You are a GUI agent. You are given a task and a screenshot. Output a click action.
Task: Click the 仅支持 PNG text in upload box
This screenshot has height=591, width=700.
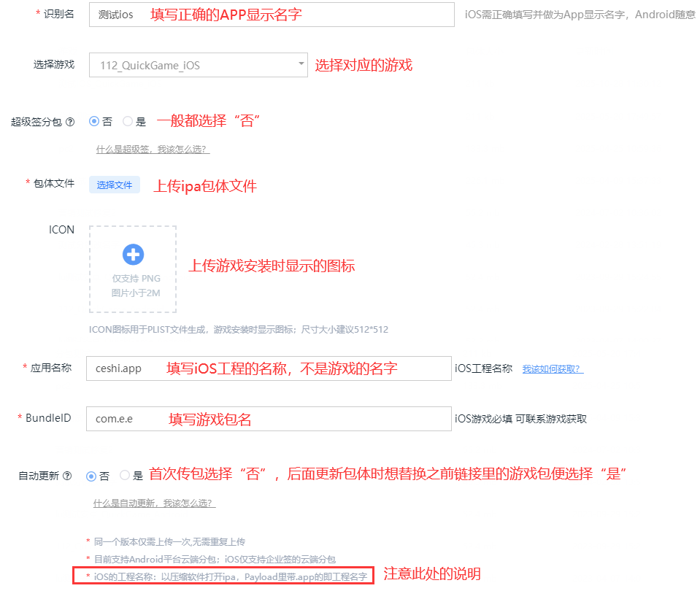click(136, 279)
